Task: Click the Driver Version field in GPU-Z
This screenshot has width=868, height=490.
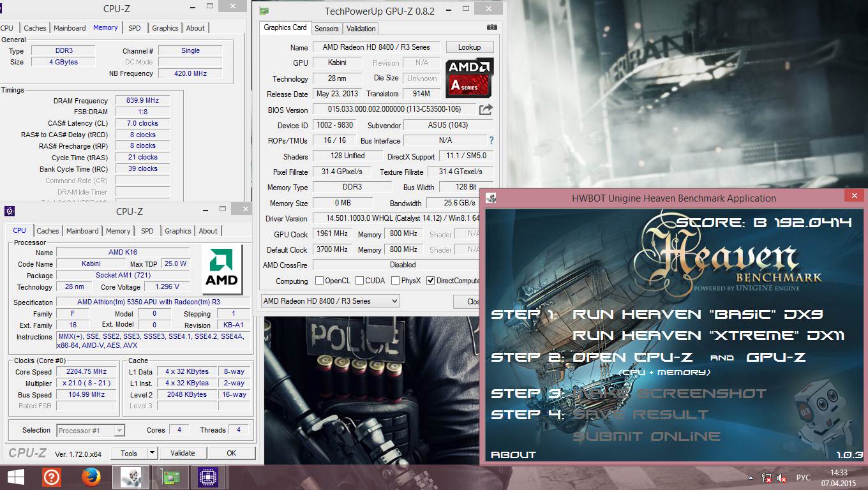Action: (396, 218)
